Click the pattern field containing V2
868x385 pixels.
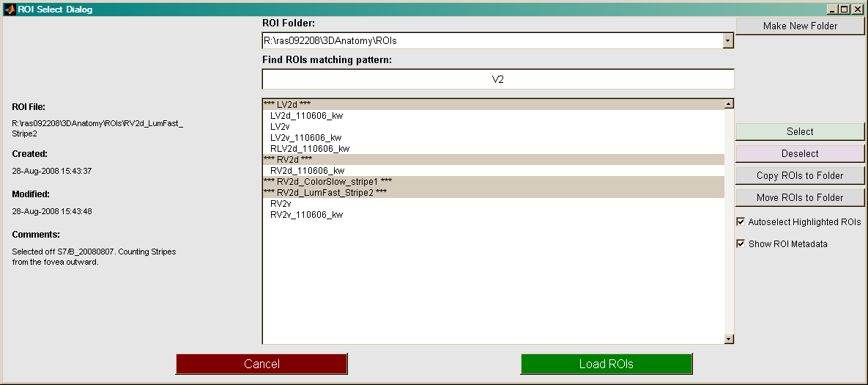[x=498, y=79]
